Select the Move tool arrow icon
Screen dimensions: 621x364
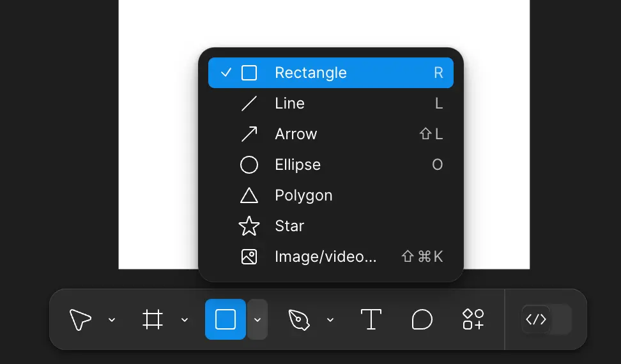(x=80, y=319)
